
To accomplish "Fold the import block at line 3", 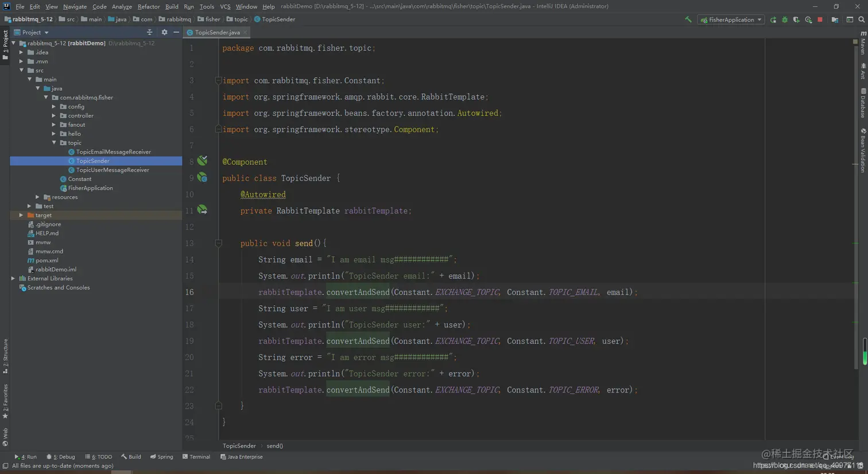I will (x=219, y=80).
